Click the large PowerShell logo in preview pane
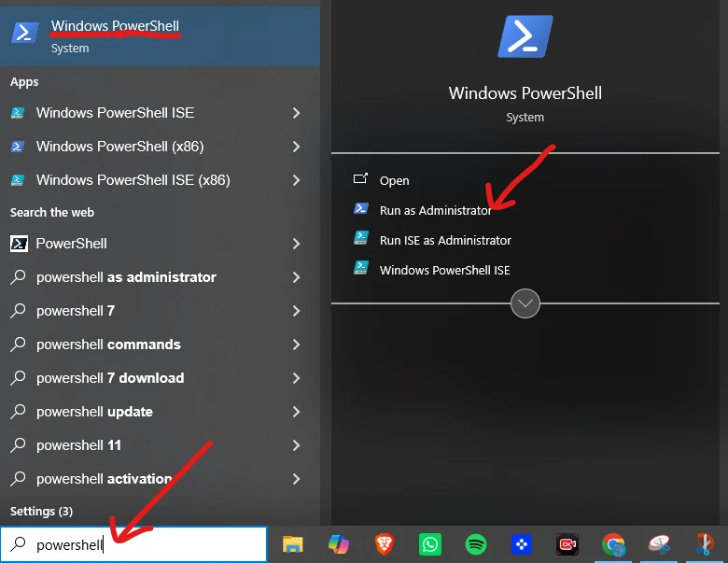Image resolution: width=728 pixels, height=563 pixels. point(525,36)
